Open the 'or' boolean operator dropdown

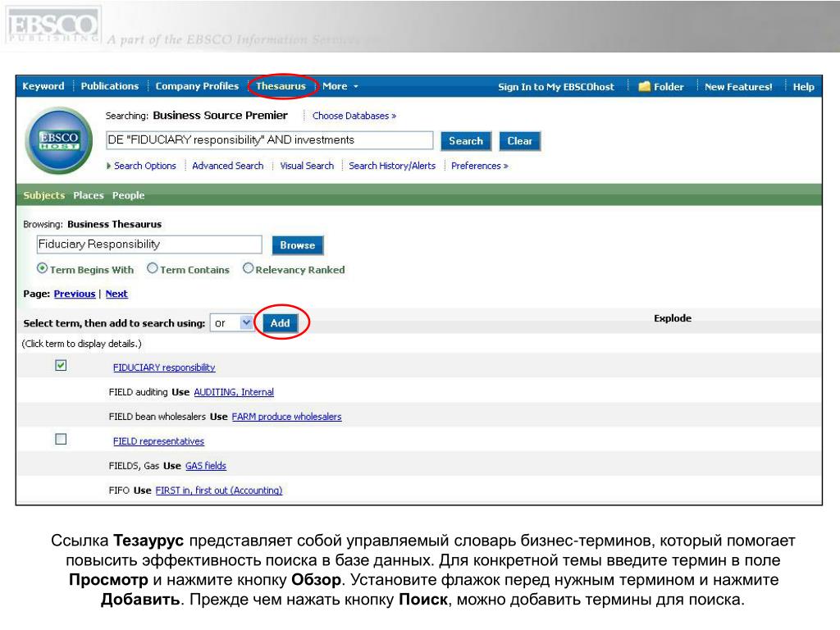[232, 323]
